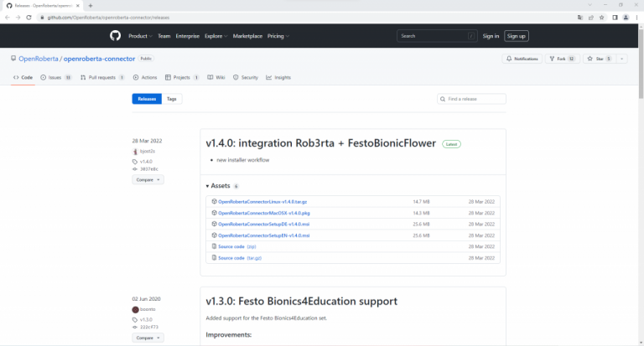Click the browser back arrow
Image resolution: width=644 pixels, height=346 pixels.
[x=7, y=17]
